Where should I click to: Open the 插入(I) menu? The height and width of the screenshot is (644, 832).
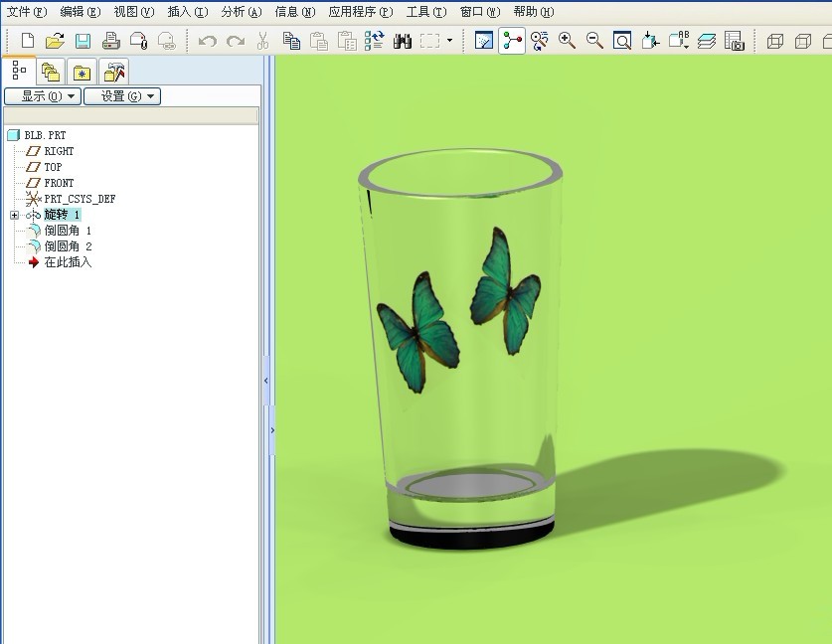click(187, 12)
